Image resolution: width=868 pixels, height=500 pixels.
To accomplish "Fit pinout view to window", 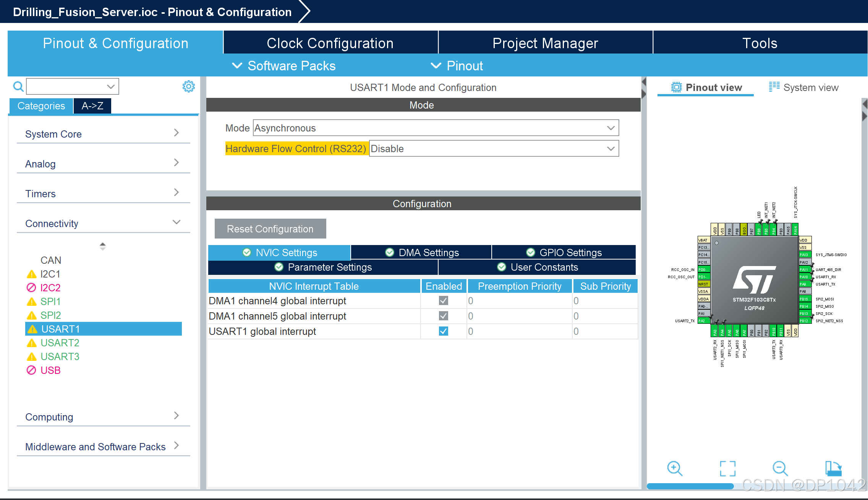I will [x=727, y=468].
